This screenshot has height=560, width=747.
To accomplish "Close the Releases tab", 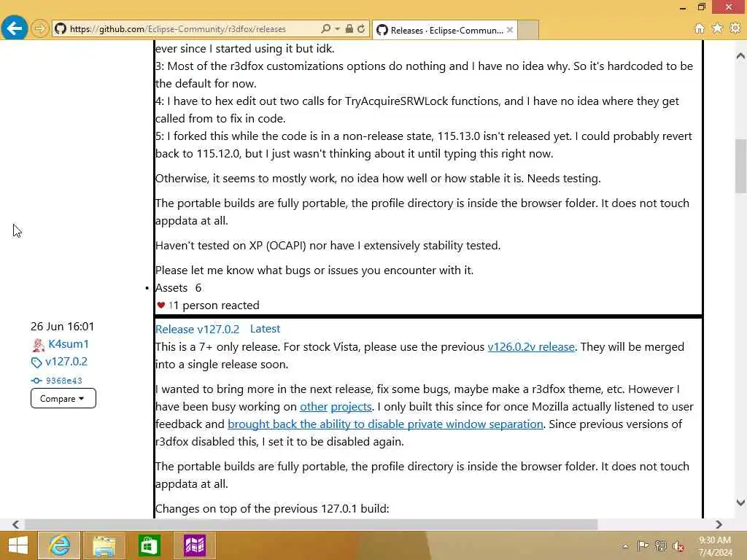I will (510, 30).
